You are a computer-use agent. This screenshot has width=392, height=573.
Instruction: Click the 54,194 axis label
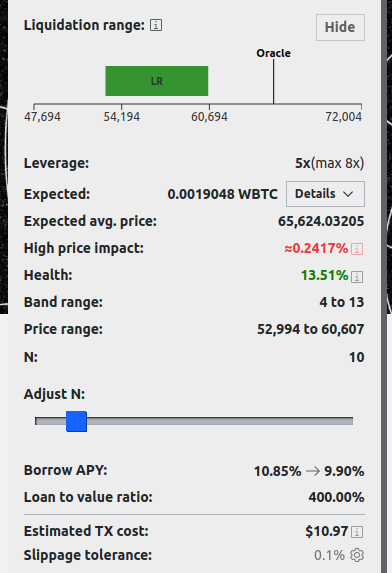click(122, 117)
